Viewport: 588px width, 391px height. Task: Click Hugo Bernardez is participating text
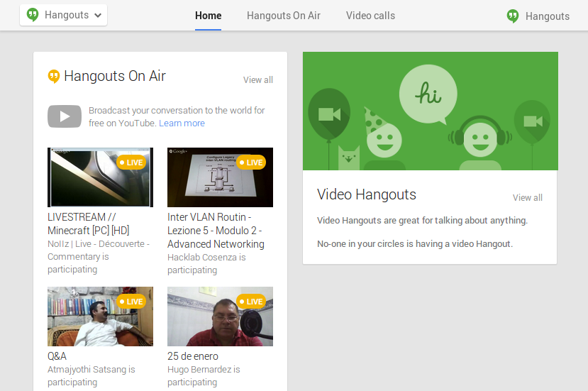pyautogui.click(x=204, y=375)
